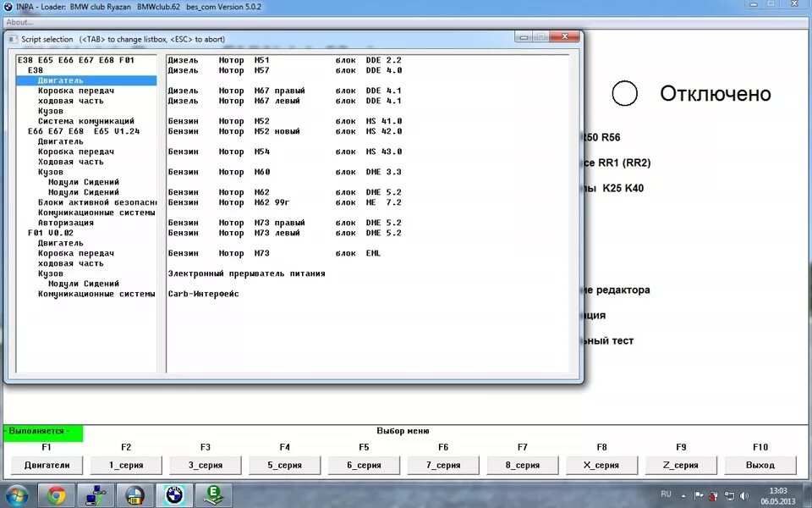This screenshot has width=812, height=508.
Task: Click the red security tray icon
Action: coord(714,495)
